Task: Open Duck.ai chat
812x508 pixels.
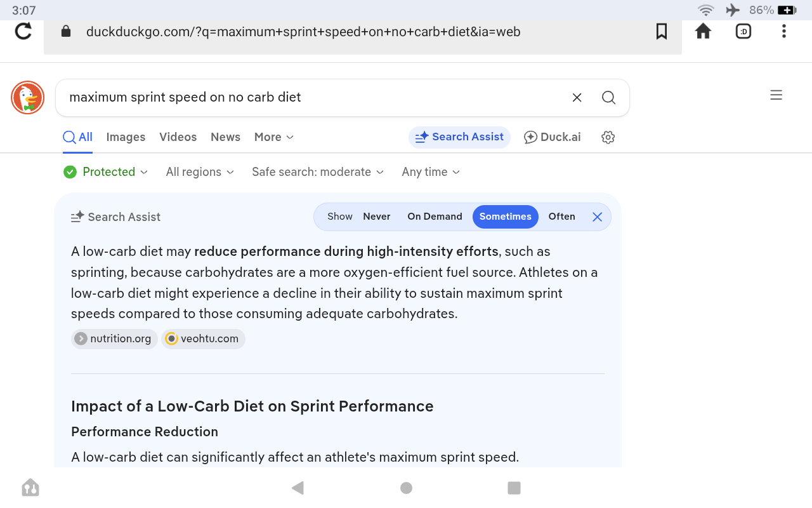Action: coord(552,137)
